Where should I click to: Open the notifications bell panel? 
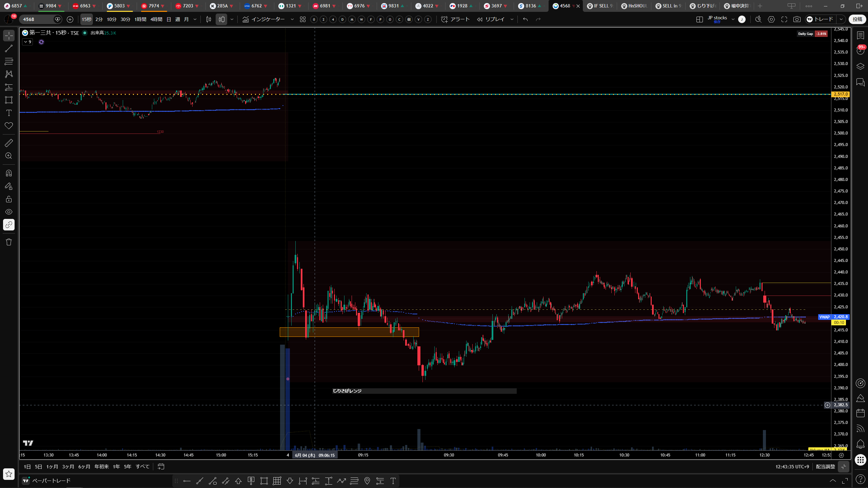[860, 444]
